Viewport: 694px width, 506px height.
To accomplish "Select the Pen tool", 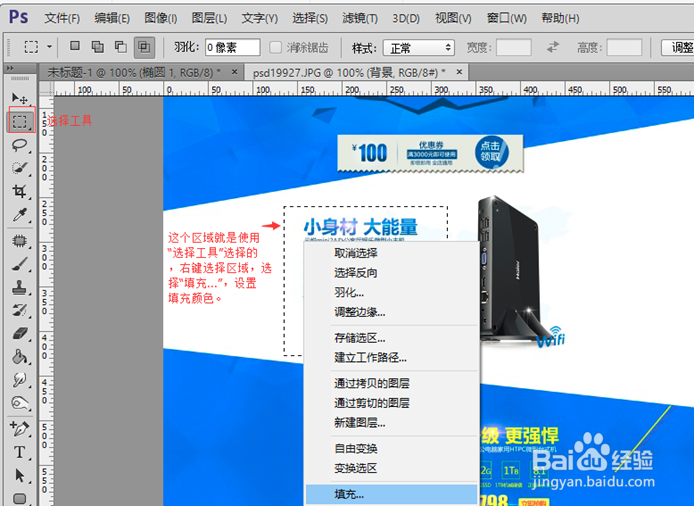I will coord(19,429).
